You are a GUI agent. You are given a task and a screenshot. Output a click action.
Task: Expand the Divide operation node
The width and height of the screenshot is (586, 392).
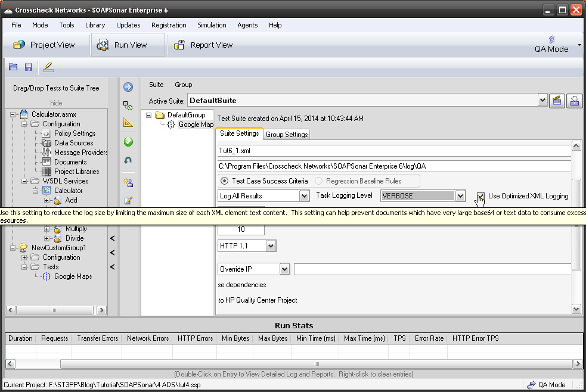46,238
